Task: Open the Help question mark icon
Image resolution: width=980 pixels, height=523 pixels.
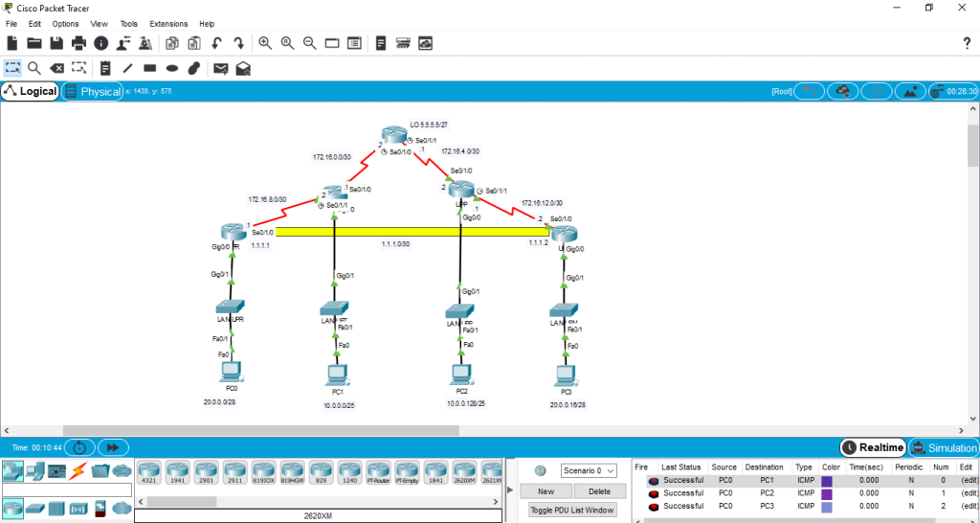Action: pos(967,43)
